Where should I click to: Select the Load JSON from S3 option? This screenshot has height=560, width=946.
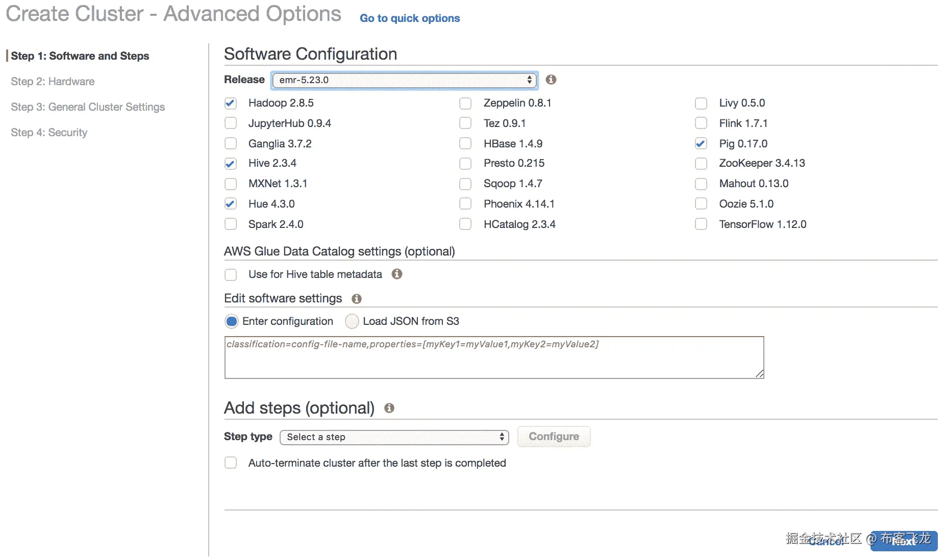click(352, 321)
